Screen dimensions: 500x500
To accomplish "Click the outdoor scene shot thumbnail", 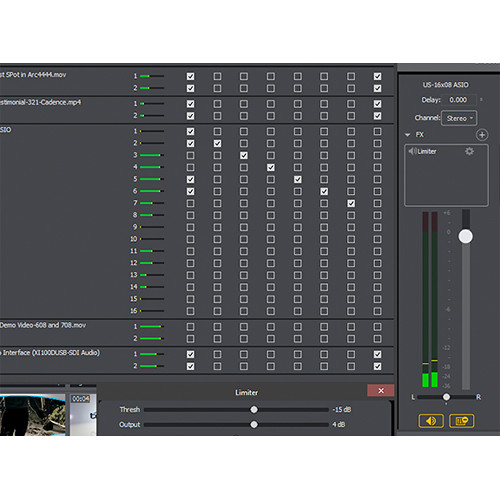I will point(33,415).
